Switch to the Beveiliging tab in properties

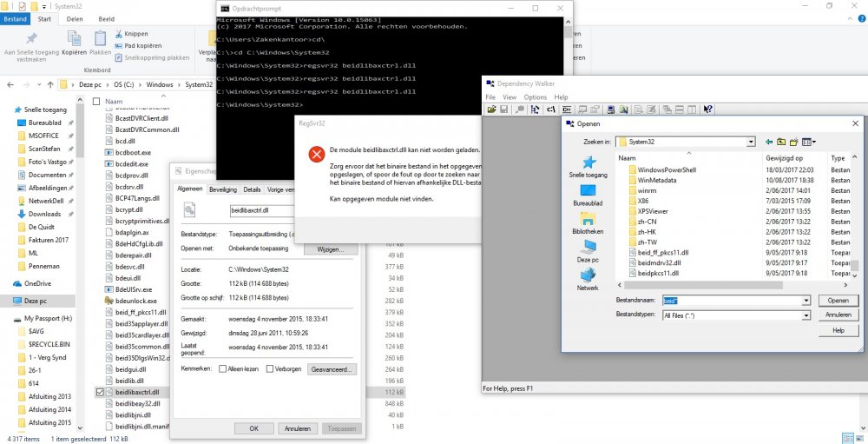click(223, 189)
